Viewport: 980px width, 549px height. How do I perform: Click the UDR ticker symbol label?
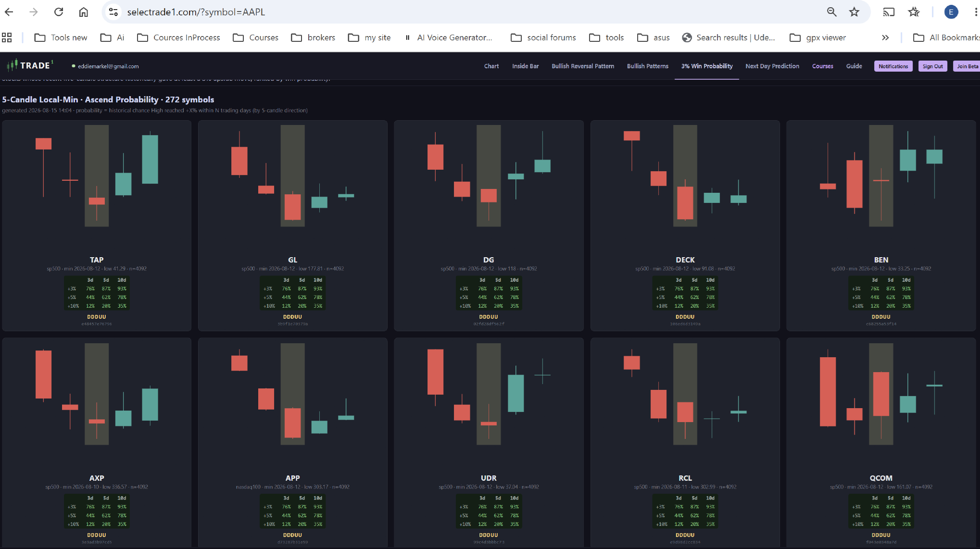tap(489, 478)
